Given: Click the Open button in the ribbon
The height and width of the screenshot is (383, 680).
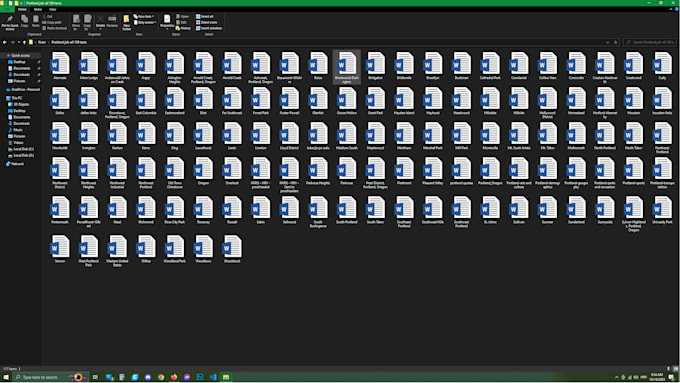Looking at the screenshot, I should [x=183, y=16].
